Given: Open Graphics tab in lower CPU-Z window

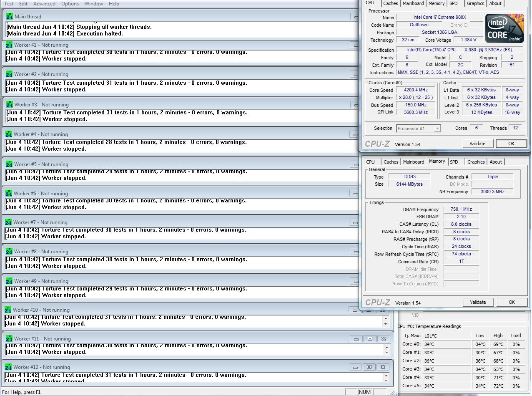Looking at the screenshot, I should [x=476, y=162].
